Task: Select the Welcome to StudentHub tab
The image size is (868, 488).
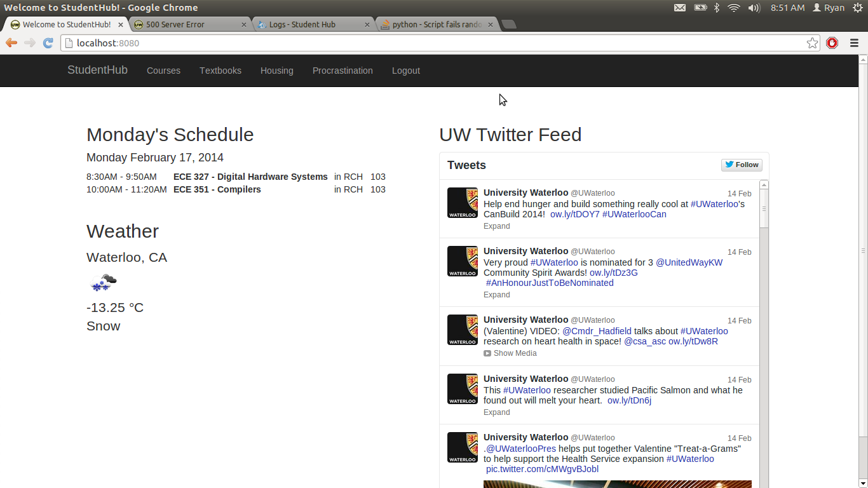Action: 67,25
